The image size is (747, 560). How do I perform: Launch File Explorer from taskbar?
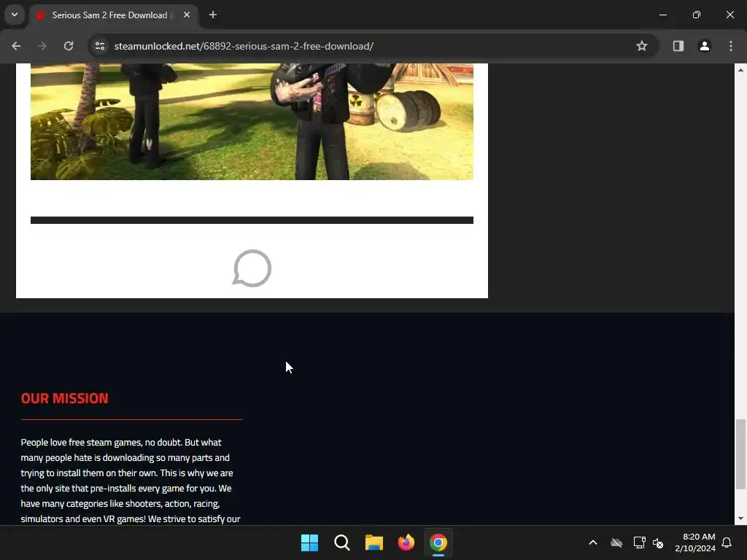374,542
